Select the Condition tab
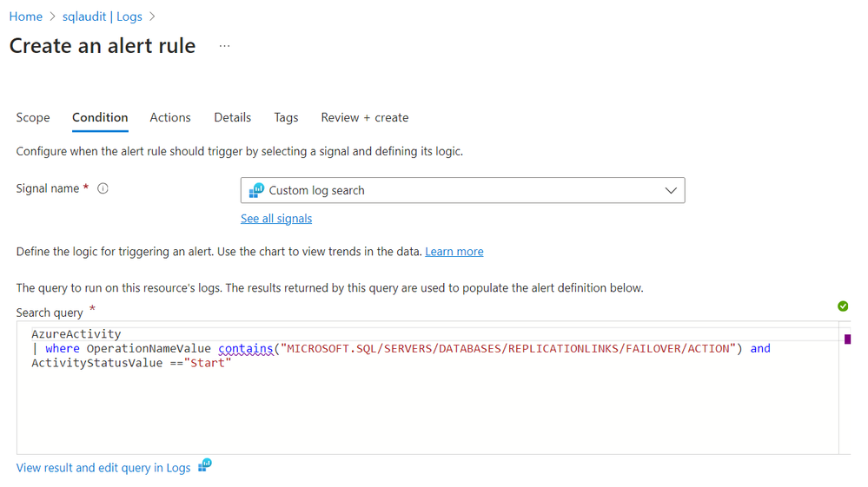 pyautogui.click(x=100, y=117)
